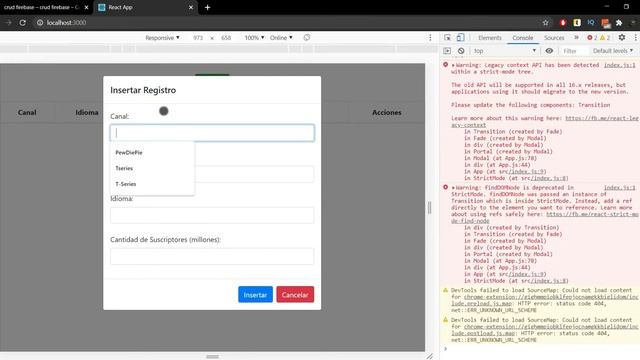Image resolution: width=640 pixels, height=360 pixels.
Task: Open DevTools settings gear
Action: pyautogui.click(x=622, y=38)
